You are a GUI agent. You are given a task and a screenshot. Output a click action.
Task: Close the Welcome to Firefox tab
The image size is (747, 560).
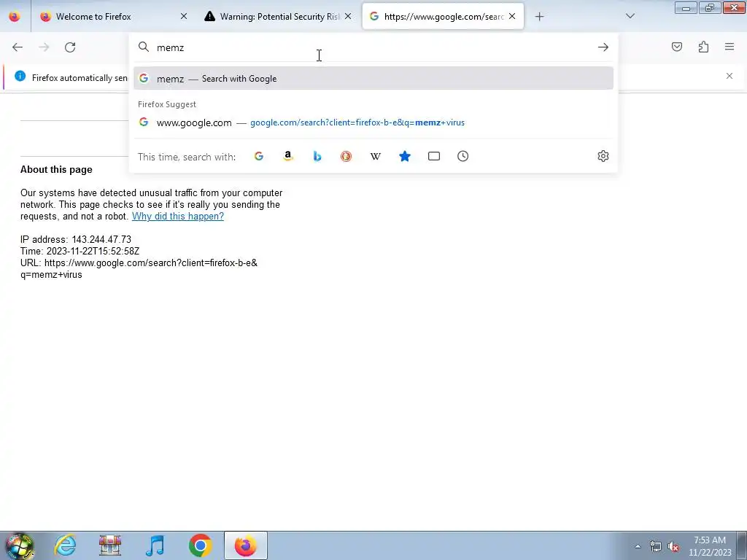point(184,16)
